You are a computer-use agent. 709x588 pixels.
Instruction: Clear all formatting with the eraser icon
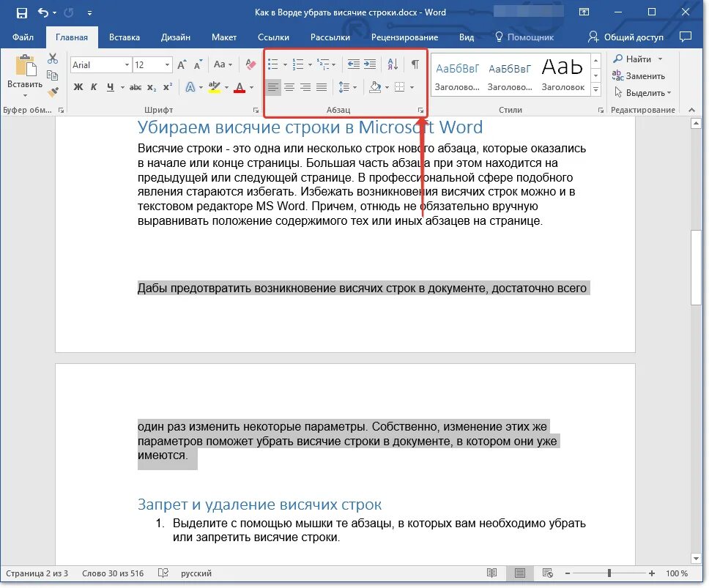pos(250,64)
